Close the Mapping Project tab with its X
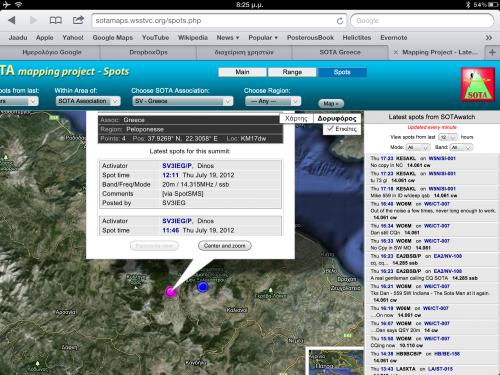 coord(395,52)
